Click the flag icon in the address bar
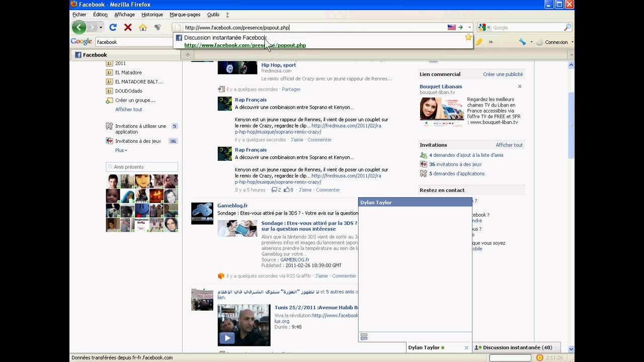 (452, 28)
